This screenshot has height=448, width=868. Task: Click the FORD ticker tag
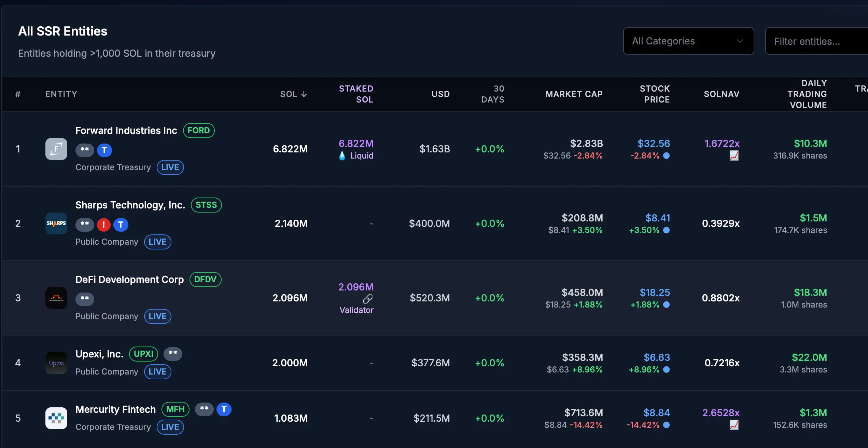[198, 131]
